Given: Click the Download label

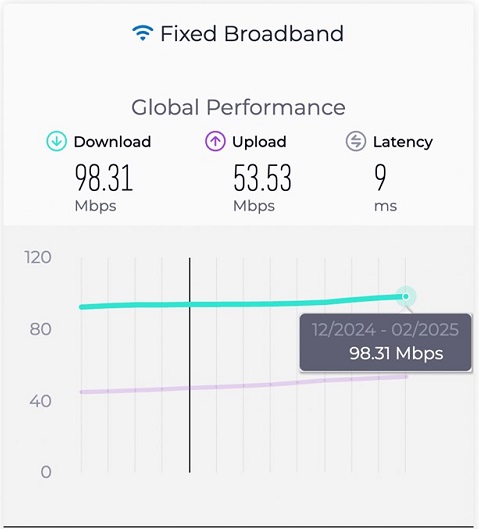Looking at the screenshot, I should (x=112, y=141).
